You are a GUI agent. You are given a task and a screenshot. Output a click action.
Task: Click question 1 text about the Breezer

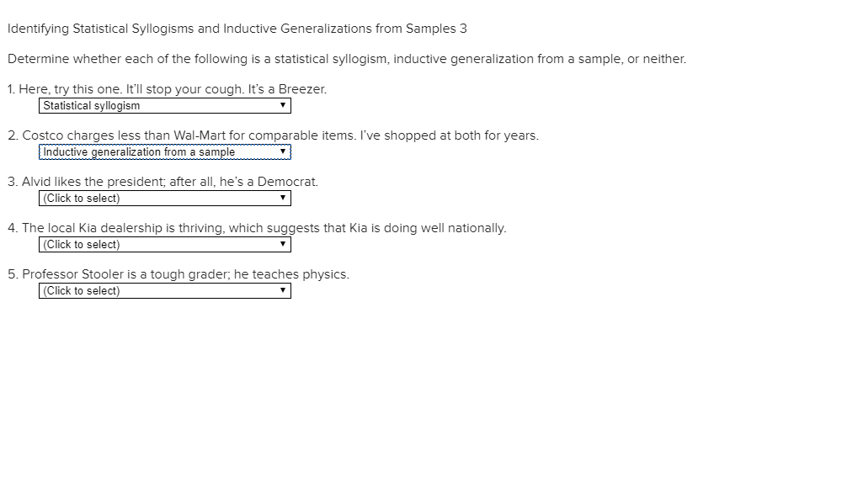point(168,88)
